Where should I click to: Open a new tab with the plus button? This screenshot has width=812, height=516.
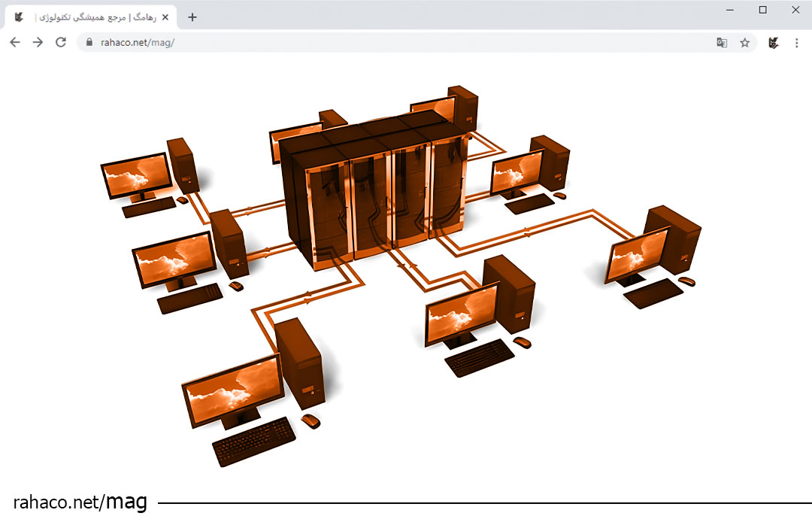(192, 17)
